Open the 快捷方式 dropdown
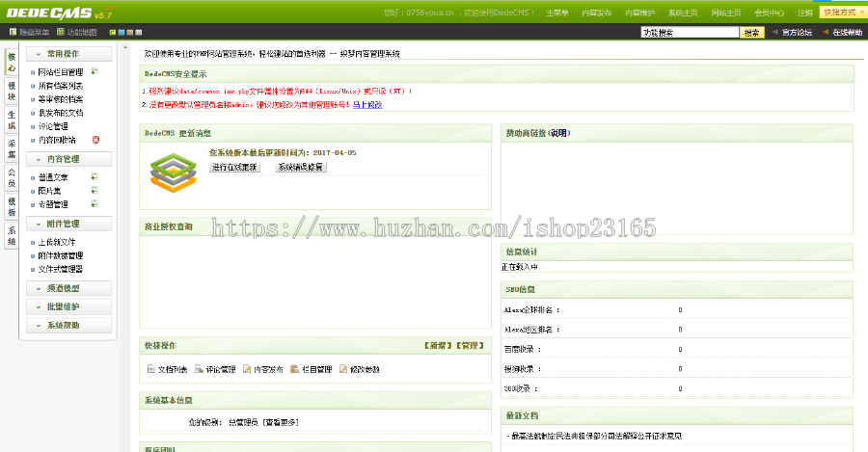The image size is (868, 452). [842, 13]
